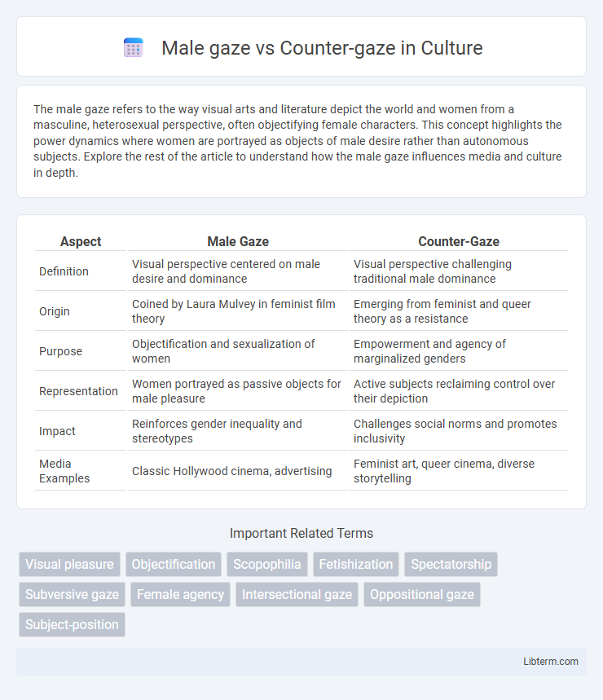Select the Intersectional gaze tag

pyautogui.click(x=297, y=595)
